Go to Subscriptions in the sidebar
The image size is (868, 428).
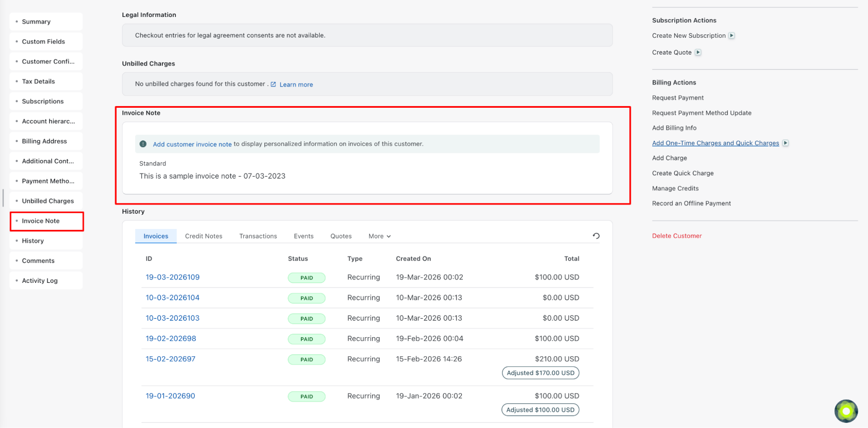tap(43, 101)
